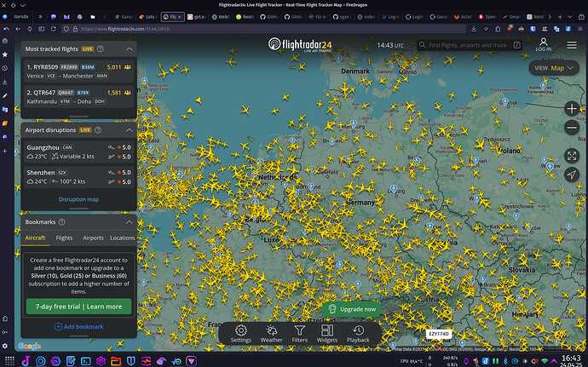Launch the terminal from the taskbar

pyautogui.click(x=85, y=361)
